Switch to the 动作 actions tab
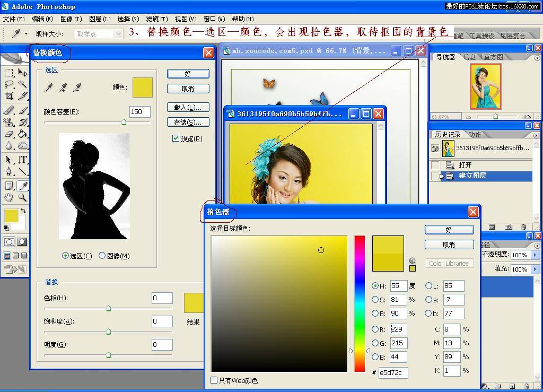 click(x=475, y=134)
